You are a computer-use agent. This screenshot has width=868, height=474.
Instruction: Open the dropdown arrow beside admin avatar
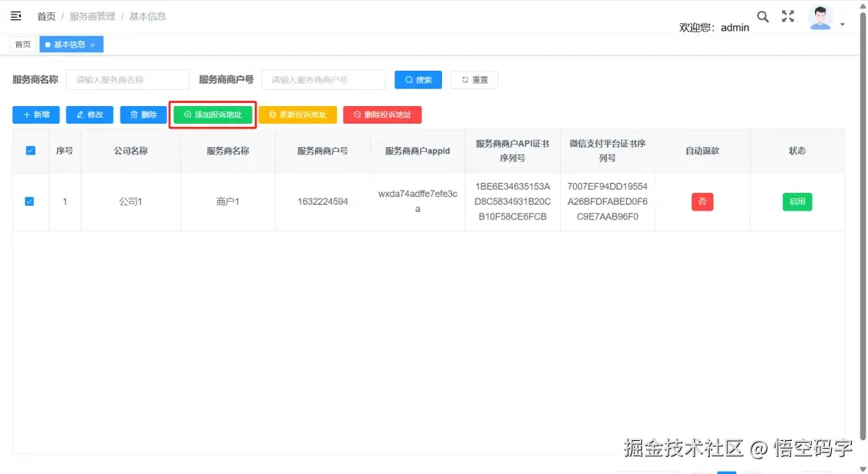tap(841, 22)
